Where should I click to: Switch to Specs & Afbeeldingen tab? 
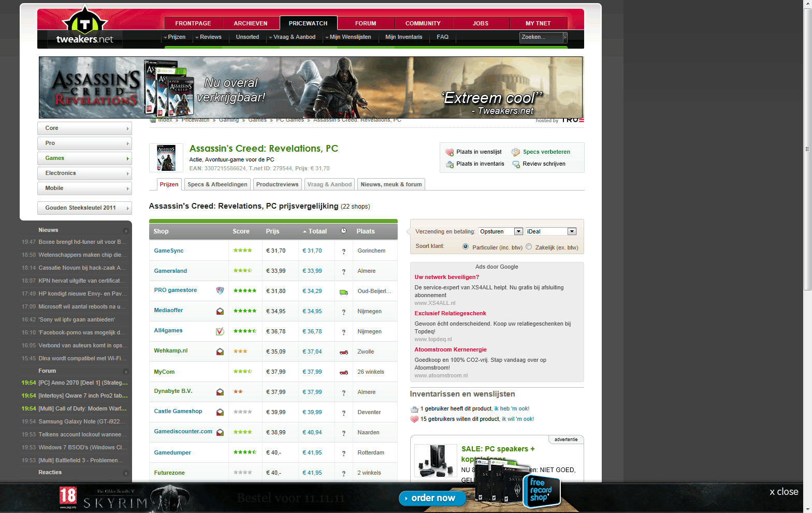click(x=218, y=184)
